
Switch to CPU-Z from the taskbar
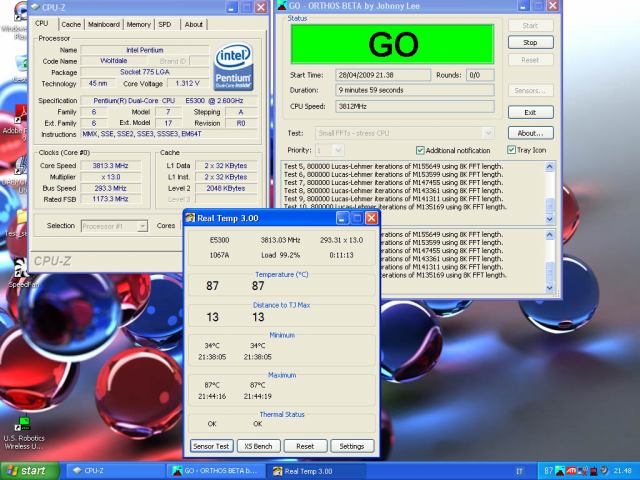[114, 471]
